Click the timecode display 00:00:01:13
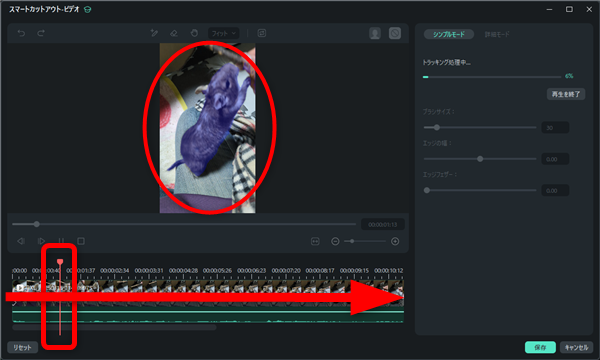600x360 pixels. (383, 225)
